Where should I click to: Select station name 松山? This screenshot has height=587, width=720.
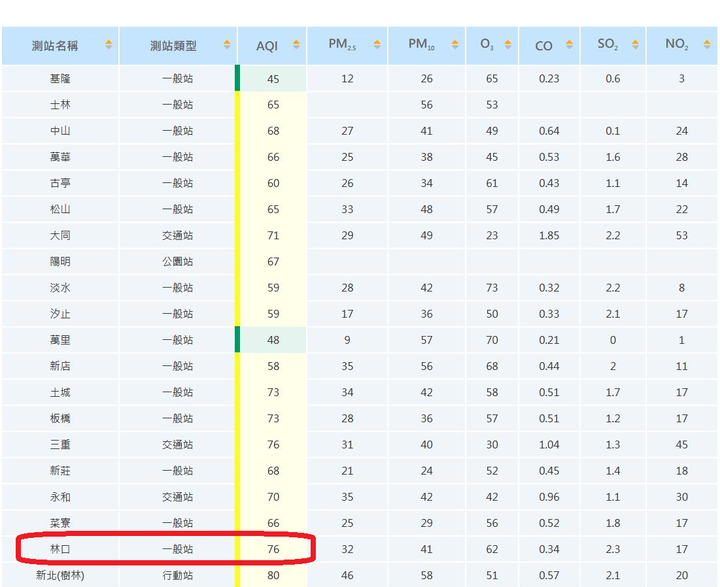point(60,209)
